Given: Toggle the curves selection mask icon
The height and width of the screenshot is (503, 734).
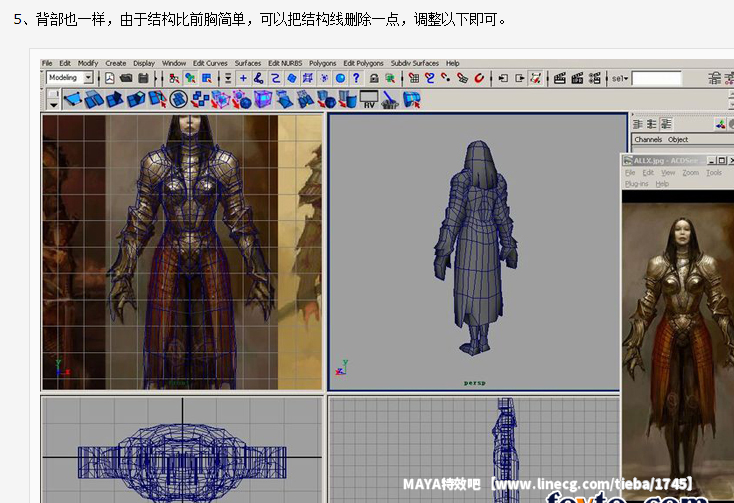Looking at the screenshot, I should click(x=275, y=78).
